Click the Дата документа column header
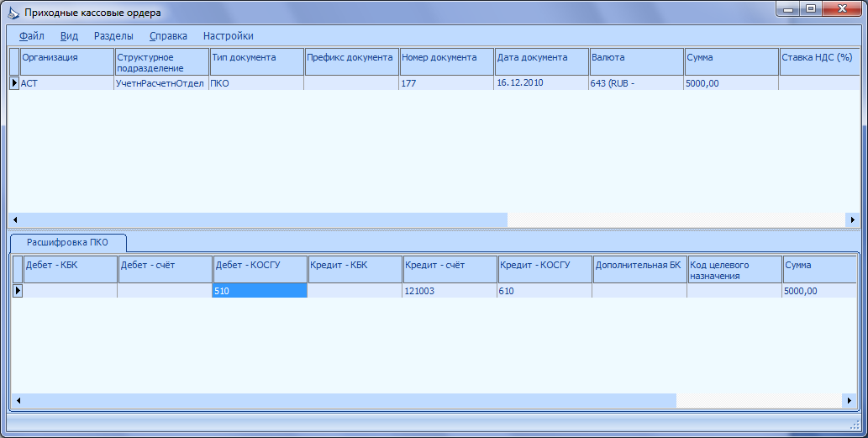This screenshot has height=438, width=868. point(542,62)
